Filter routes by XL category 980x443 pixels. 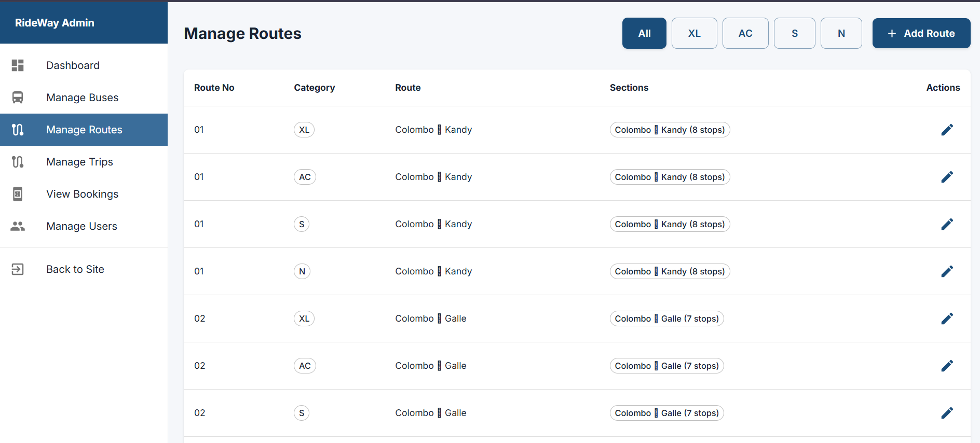(x=695, y=33)
